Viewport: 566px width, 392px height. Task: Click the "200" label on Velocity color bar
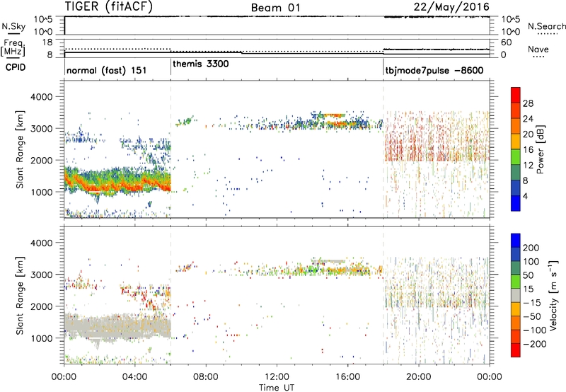pos(531,248)
